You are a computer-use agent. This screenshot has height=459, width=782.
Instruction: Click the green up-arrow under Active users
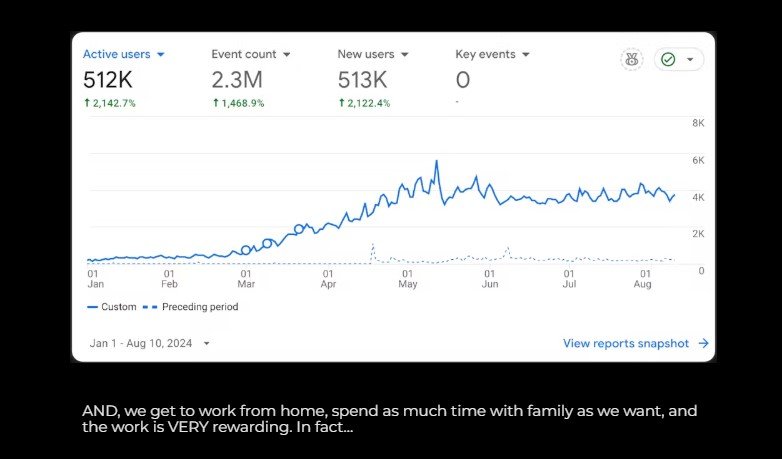tap(87, 104)
